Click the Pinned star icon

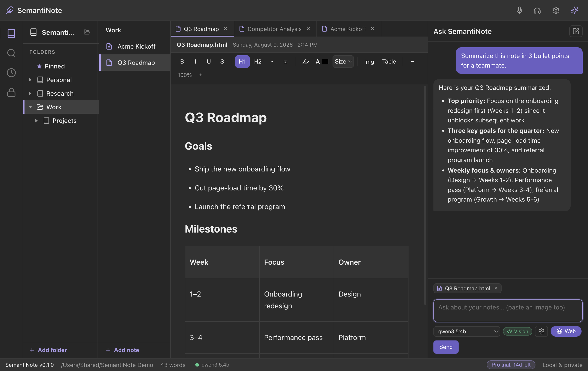(x=39, y=66)
